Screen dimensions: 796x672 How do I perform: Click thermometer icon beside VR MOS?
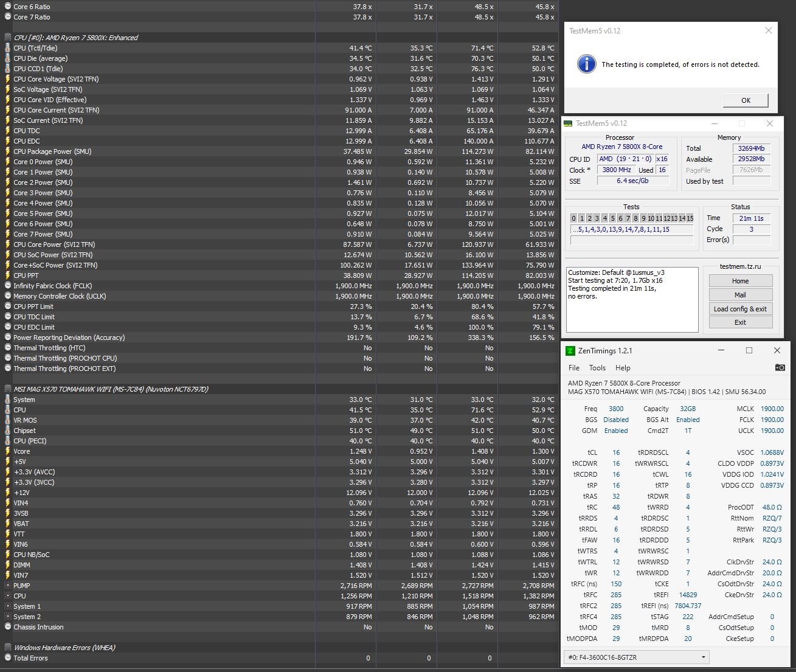[x=7, y=420]
